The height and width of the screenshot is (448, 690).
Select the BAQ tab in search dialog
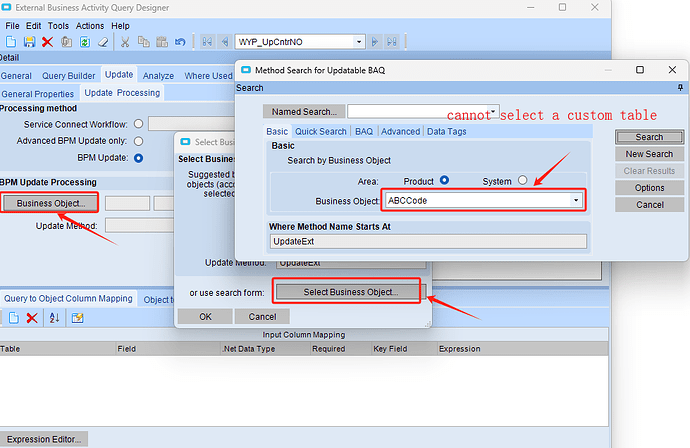click(x=364, y=131)
